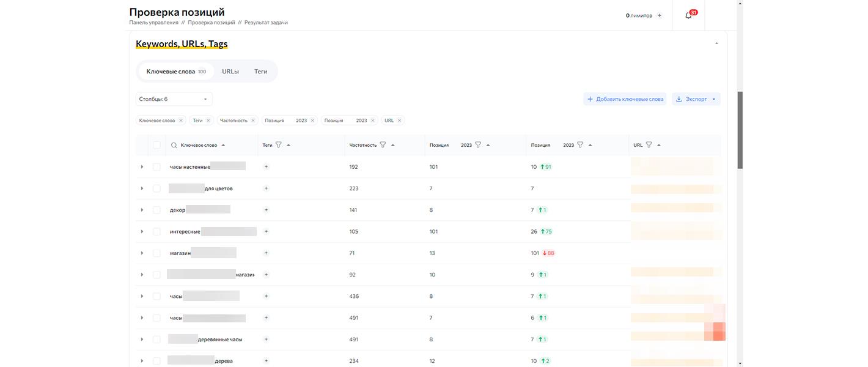Click the plus next to '0 лимитов'
Screen dimensions: 868x367
pos(659,15)
